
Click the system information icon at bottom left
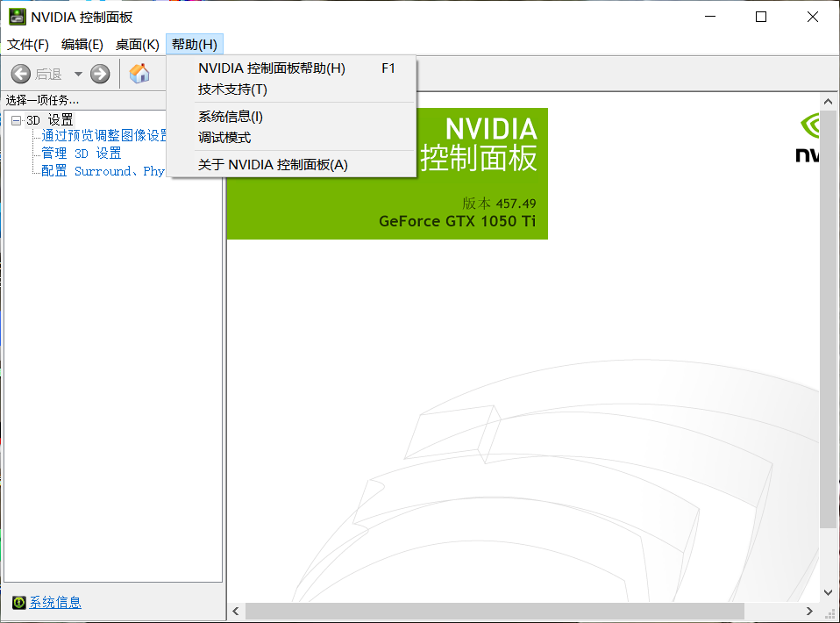point(18,603)
